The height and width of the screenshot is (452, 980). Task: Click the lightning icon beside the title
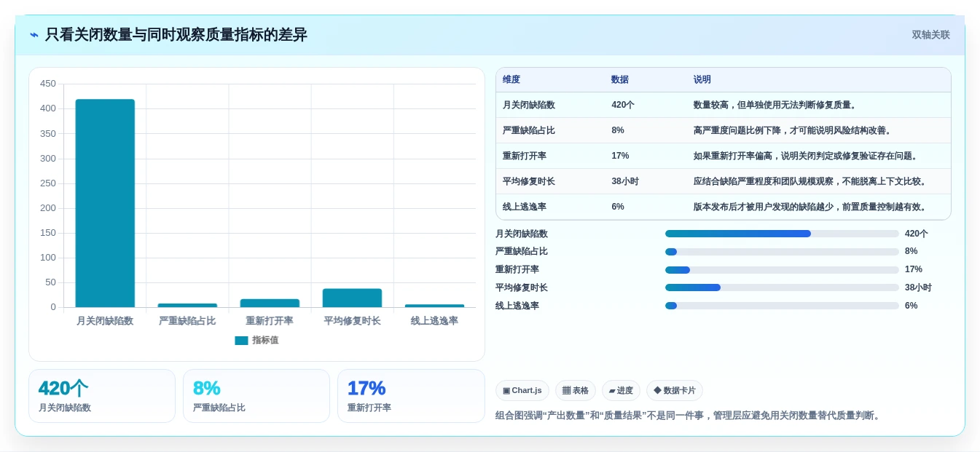[34, 35]
